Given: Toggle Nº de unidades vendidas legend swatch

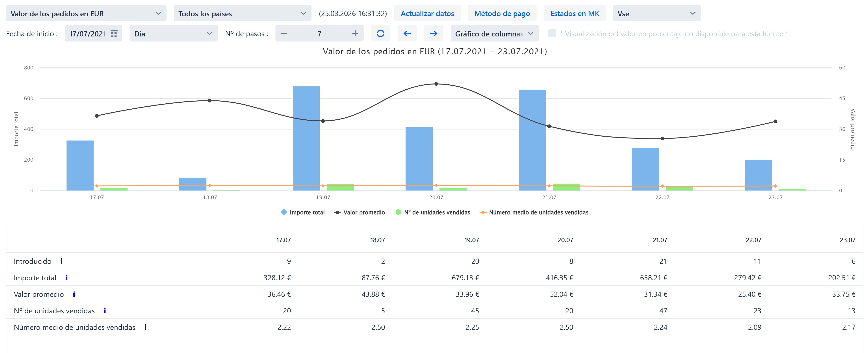Looking at the screenshot, I should pyautogui.click(x=398, y=212).
